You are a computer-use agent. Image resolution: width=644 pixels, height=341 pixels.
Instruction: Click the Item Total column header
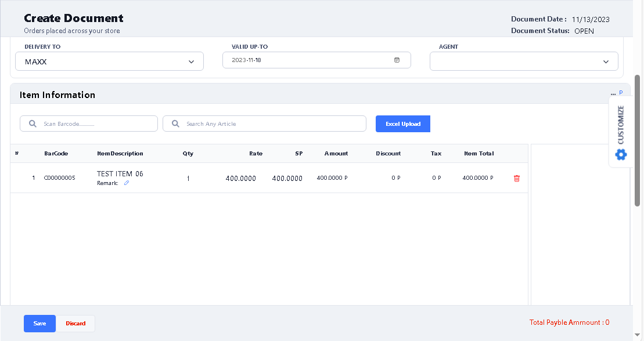click(479, 154)
